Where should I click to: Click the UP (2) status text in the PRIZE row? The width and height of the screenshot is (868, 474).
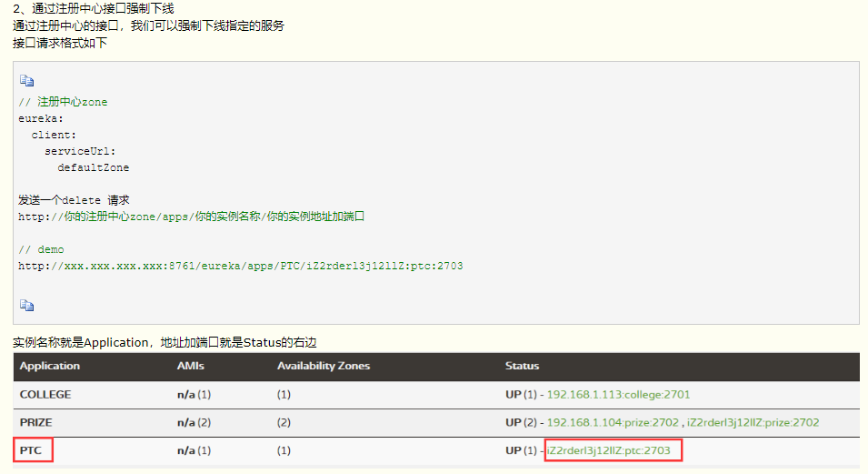pyautogui.click(x=521, y=422)
